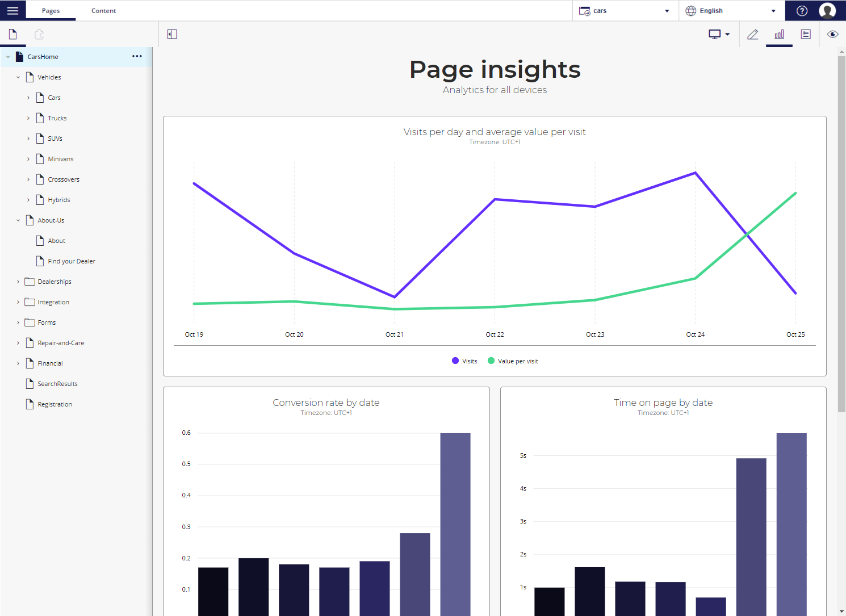Expand the Minivans tree node
This screenshot has width=846, height=616.
point(28,159)
